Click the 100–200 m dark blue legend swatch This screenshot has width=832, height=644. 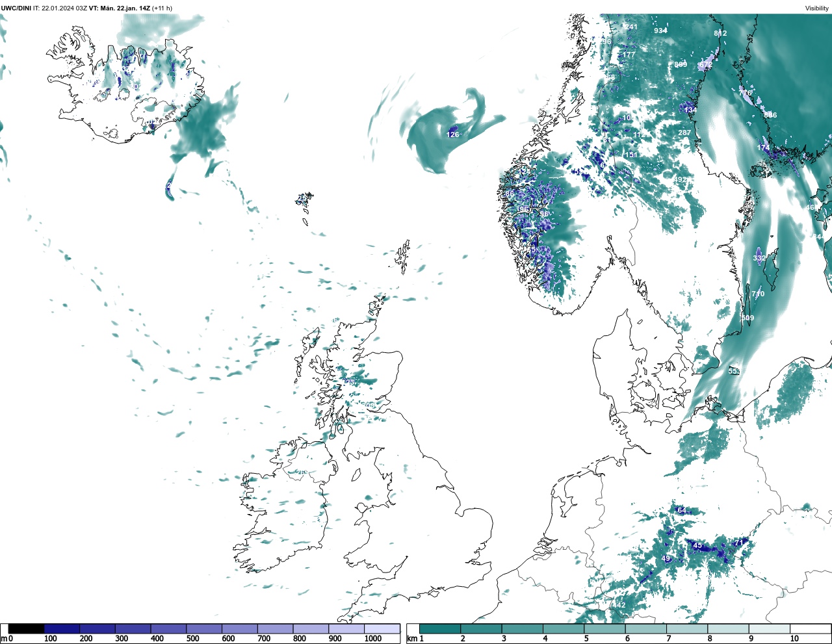(x=62, y=629)
